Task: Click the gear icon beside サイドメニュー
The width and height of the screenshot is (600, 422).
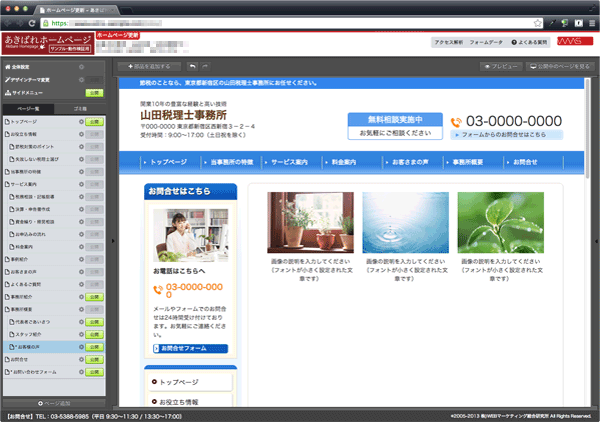Action: (x=80, y=91)
